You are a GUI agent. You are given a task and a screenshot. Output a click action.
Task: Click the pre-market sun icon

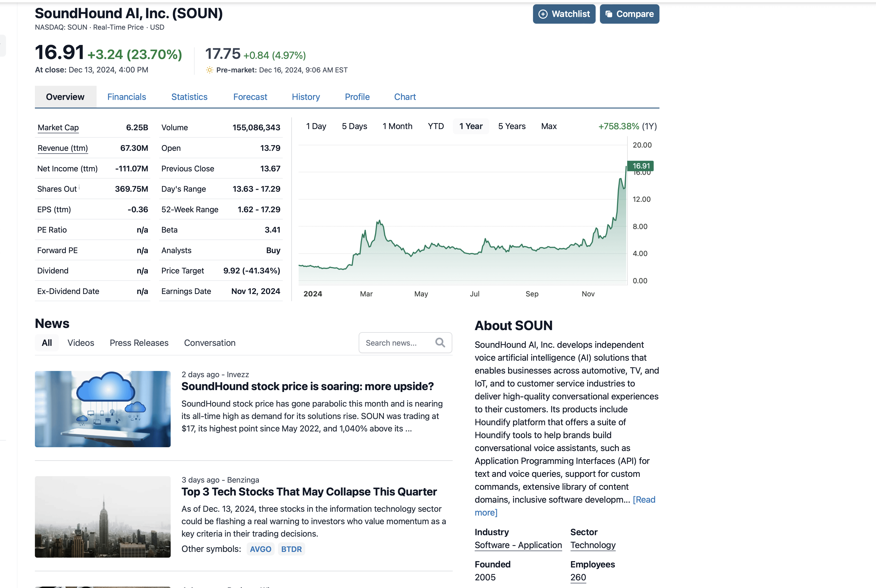click(210, 70)
